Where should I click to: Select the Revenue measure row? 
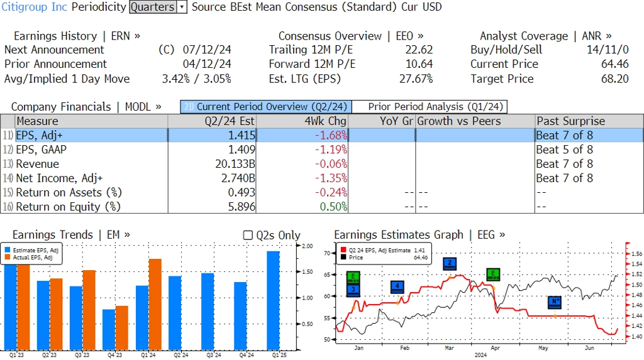point(322,164)
